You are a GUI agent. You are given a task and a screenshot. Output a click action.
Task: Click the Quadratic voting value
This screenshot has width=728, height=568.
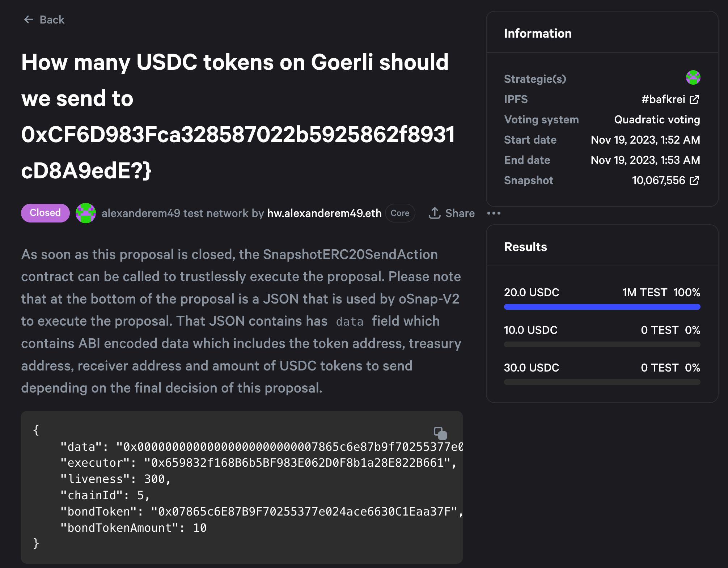[x=657, y=119]
